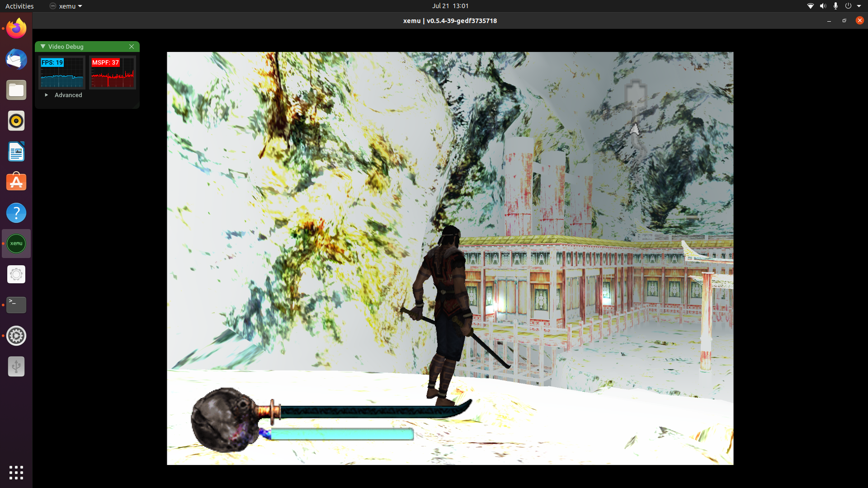
Task: Expand the Advanced section in Video Debug
Action: [63, 95]
